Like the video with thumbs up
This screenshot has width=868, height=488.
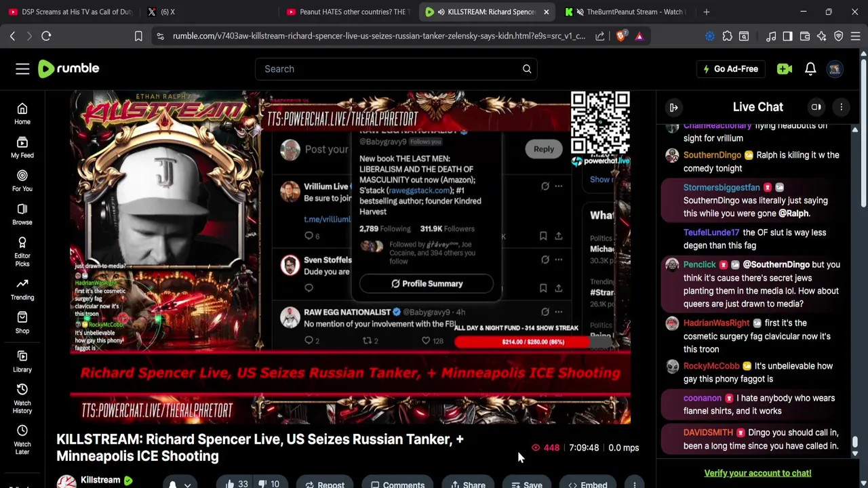[236, 484]
